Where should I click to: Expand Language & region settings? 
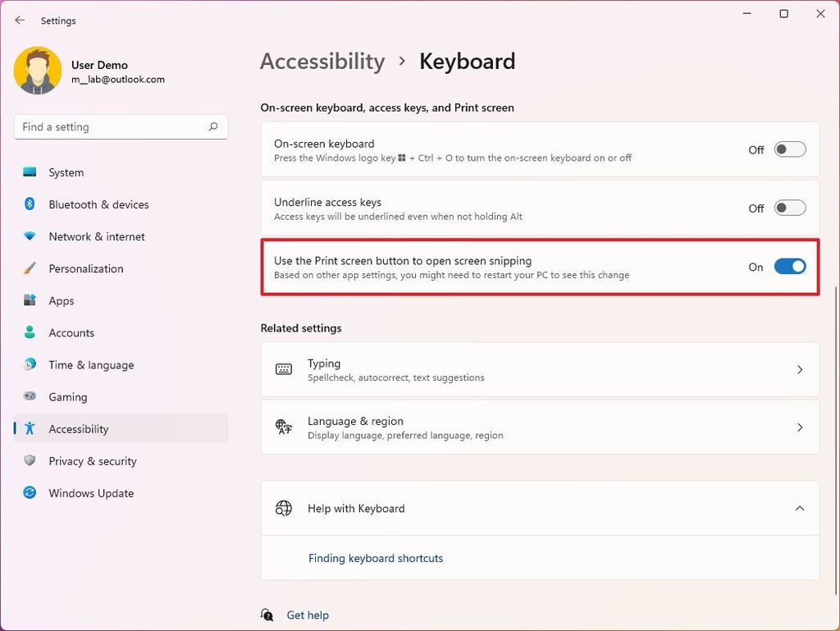(539, 427)
